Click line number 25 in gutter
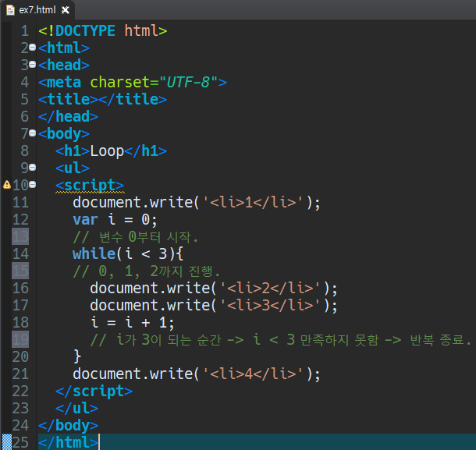Viewport: 476px width, 450px height. click(x=20, y=442)
